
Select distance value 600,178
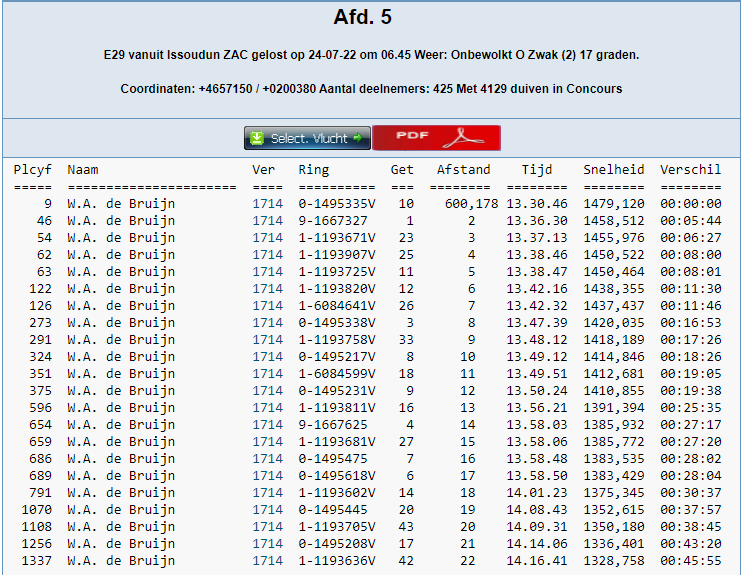[x=471, y=204]
